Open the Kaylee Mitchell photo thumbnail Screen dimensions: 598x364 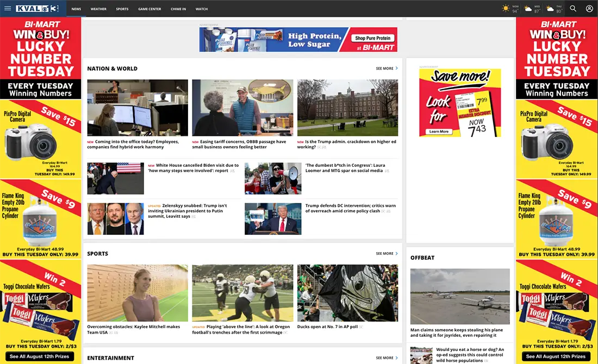point(138,293)
